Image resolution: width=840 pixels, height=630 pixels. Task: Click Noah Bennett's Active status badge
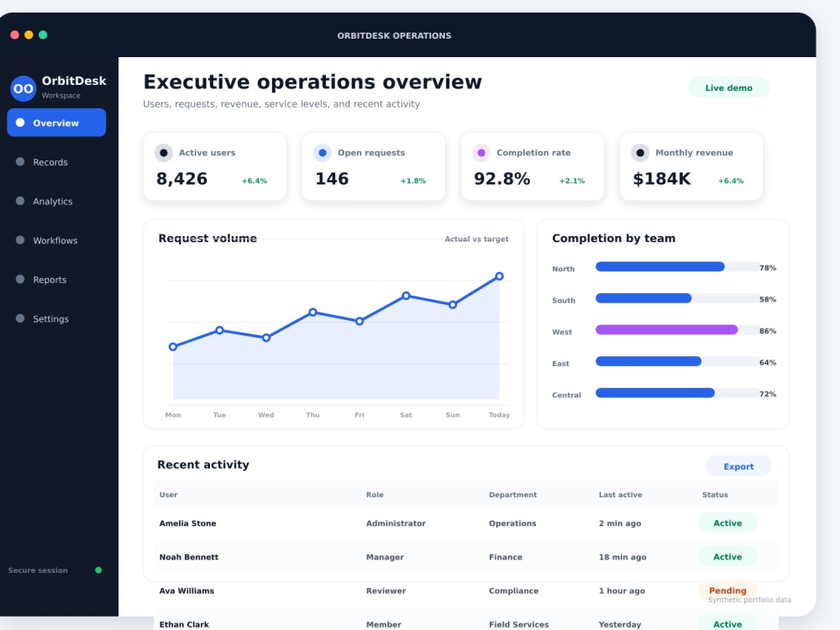pyautogui.click(x=727, y=557)
